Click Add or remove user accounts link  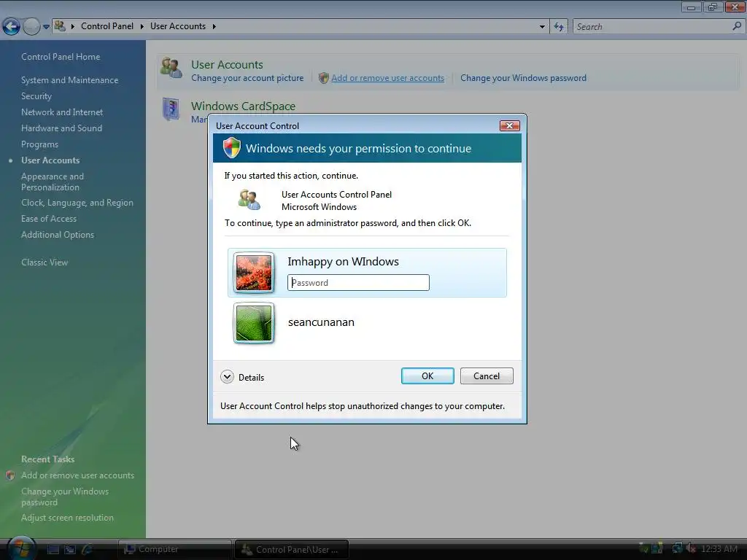[388, 78]
